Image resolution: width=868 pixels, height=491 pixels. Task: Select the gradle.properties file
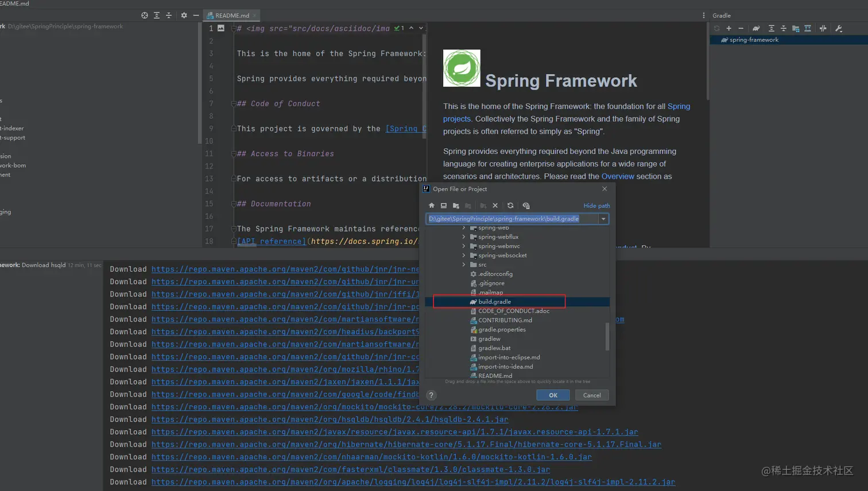click(498, 330)
